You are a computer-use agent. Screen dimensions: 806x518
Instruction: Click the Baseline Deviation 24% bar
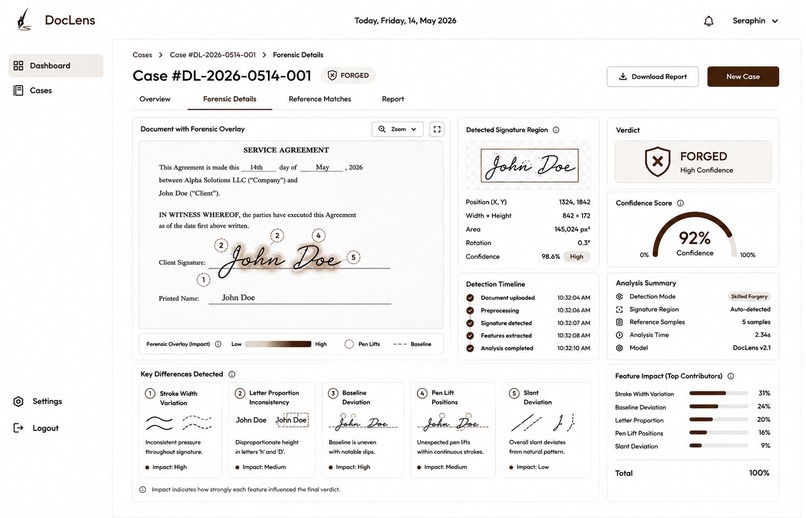pyautogui.click(x=719, y=406)
